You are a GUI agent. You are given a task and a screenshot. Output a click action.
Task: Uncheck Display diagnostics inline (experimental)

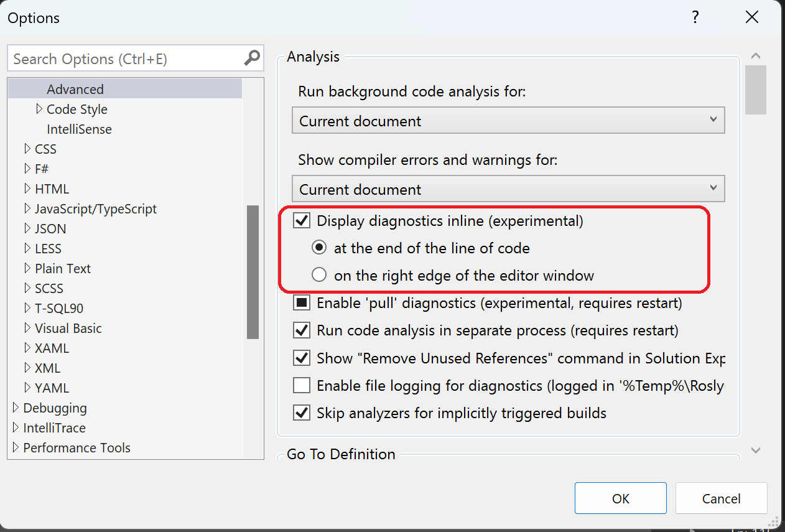(301, 220)
